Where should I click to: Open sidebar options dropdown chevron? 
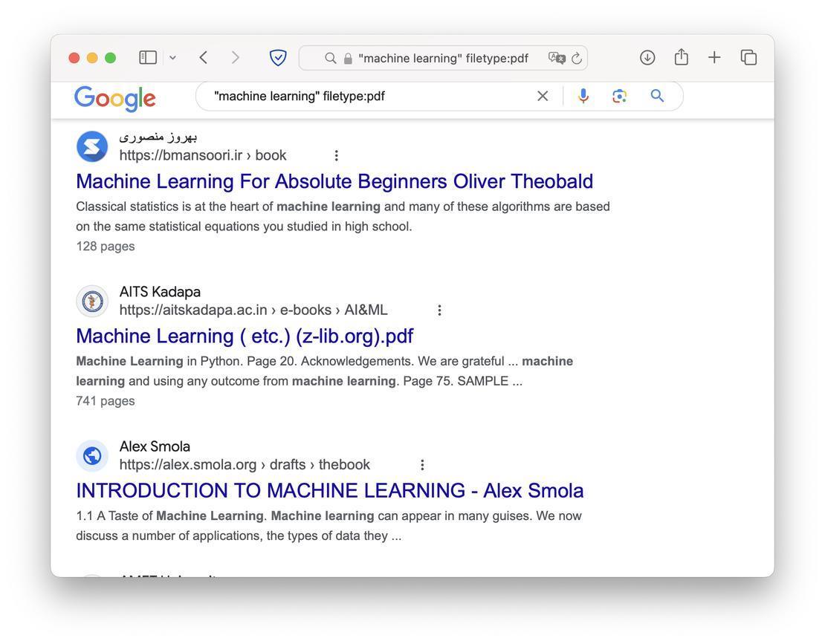tap(172, 58)
